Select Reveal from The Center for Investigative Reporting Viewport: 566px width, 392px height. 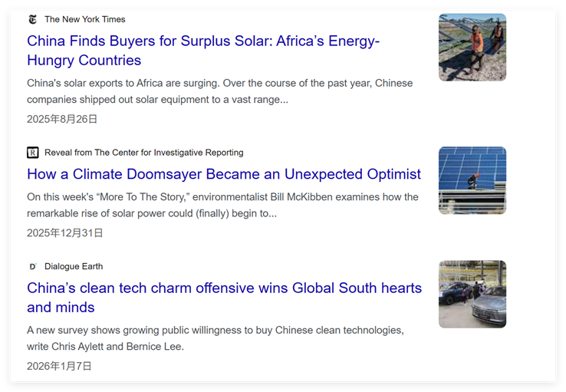point(143,153)
